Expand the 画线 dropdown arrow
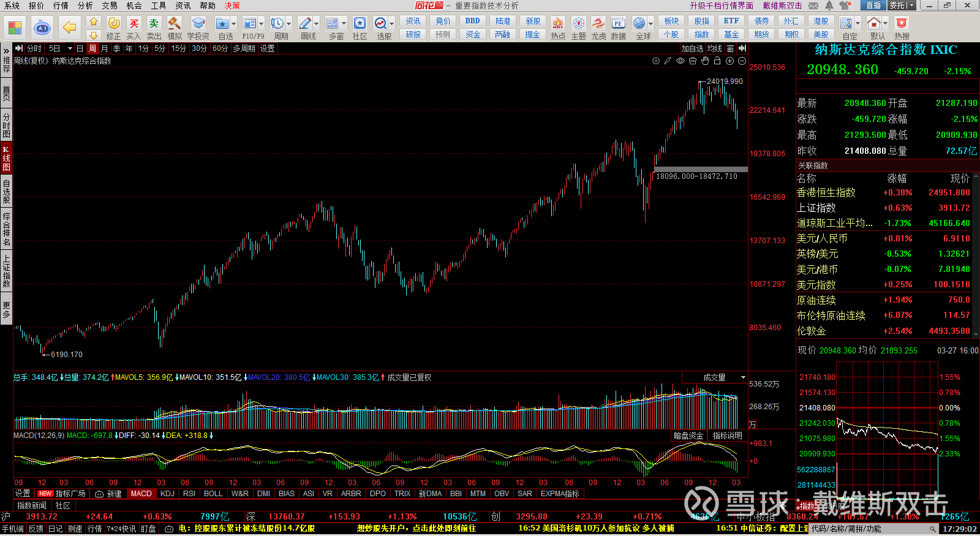980x536 pixels. (316, 24)
